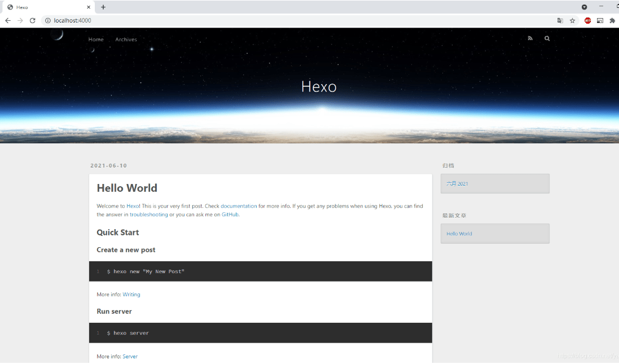Click the profile dropdown circle icon
Viewport: 619px width, 364px height.
(584, 7)
